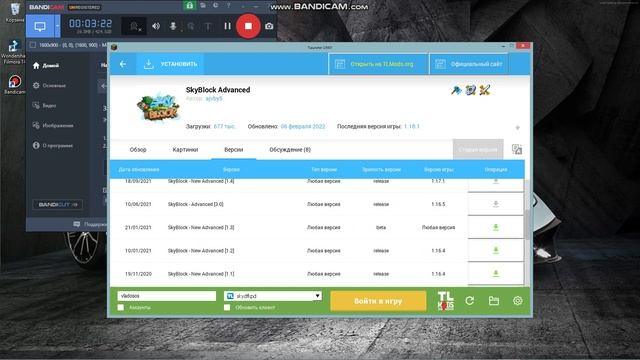The width and height of the screenshot is (640, 360).
Task: Switch to the Обзор tab
Action: [138, 150]
